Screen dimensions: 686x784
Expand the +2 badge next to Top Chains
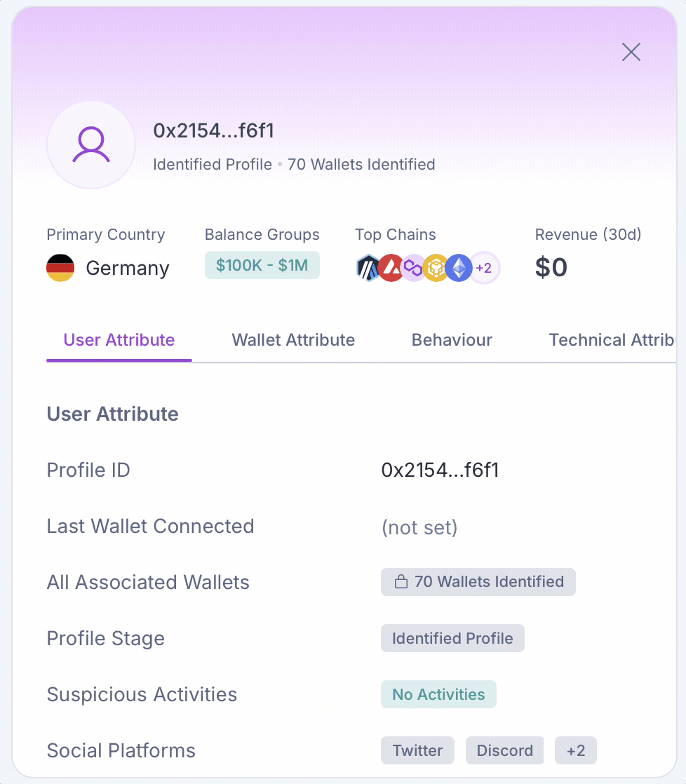(483, 267)
